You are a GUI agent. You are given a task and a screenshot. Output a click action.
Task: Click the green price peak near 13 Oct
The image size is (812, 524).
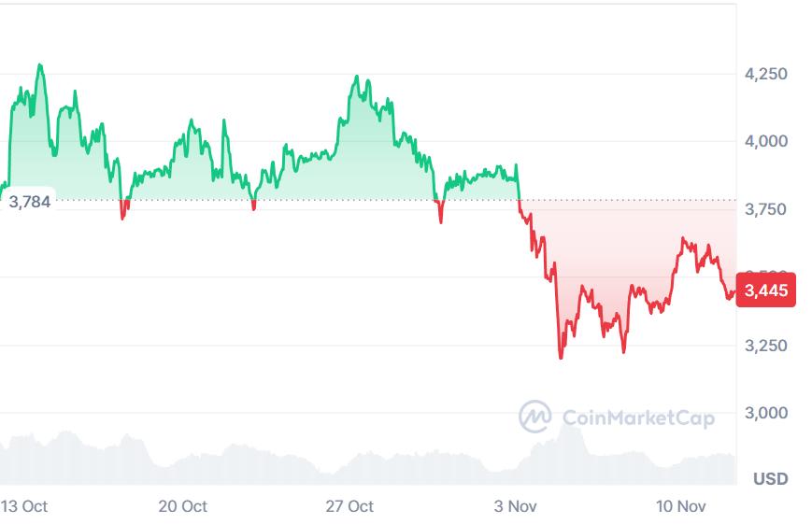click(39, 65)
